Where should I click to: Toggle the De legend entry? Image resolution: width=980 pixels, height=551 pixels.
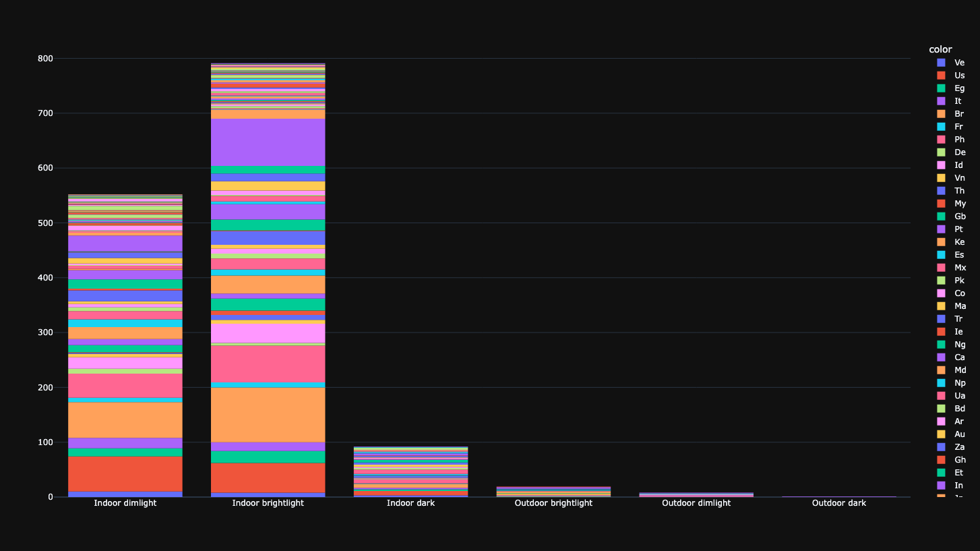[951, 152]
